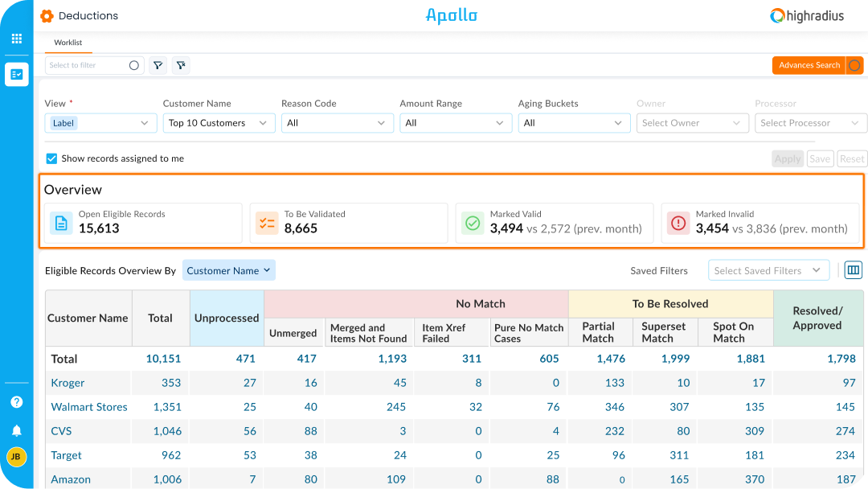Click the apply filter funnel icon
The image size is (868, 489).
click(157, 65)
